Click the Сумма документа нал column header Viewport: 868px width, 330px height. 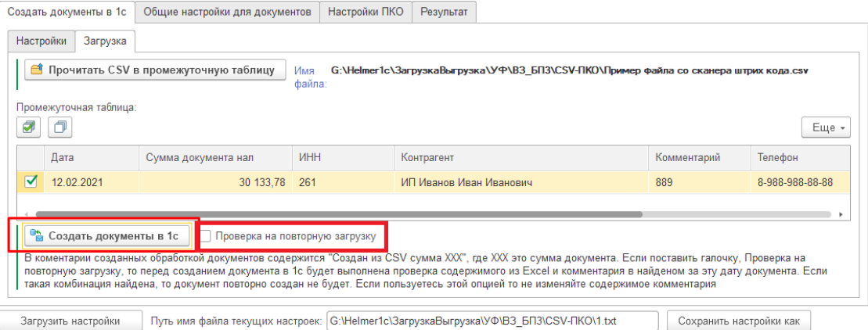click(x=214, y=158)
